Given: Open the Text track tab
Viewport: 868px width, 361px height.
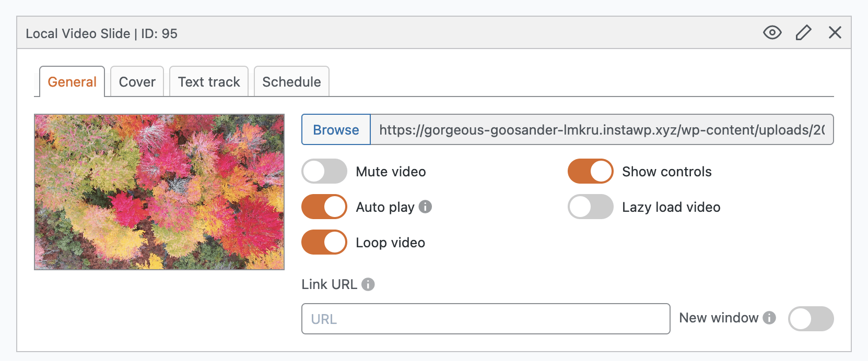Looking at the screenshot, I should pos(209,82).
